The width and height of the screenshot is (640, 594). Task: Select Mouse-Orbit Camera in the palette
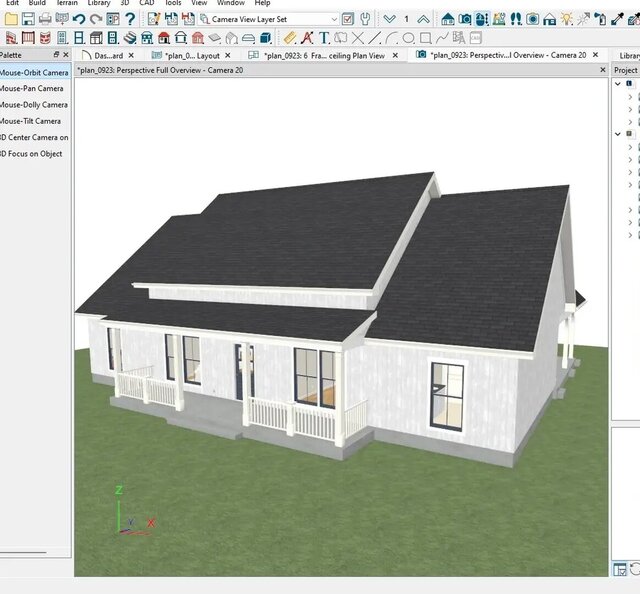[35, 73]
